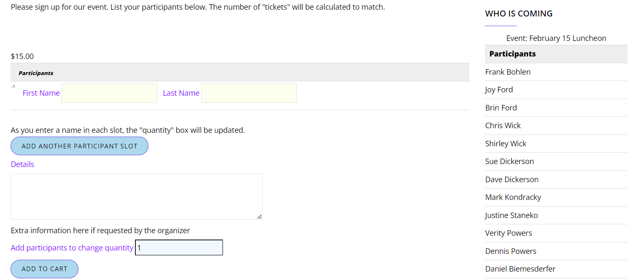
Task: Click the First Name input field
Action: [x=109, y=93]
